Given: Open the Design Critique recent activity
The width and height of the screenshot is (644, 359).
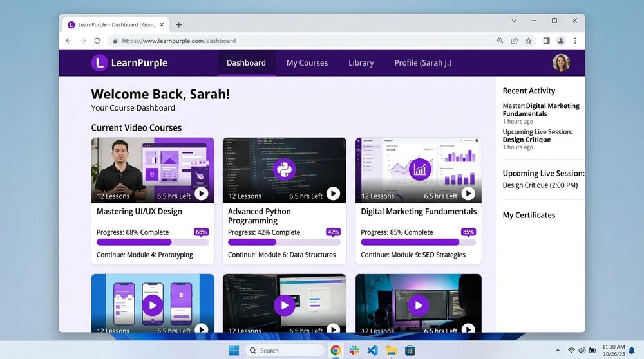Looking at the screenshot, I should 537,135.
